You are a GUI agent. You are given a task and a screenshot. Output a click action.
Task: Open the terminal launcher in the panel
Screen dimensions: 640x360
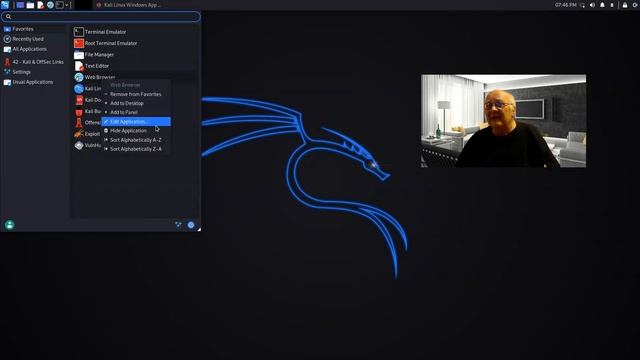coord(60,5)
